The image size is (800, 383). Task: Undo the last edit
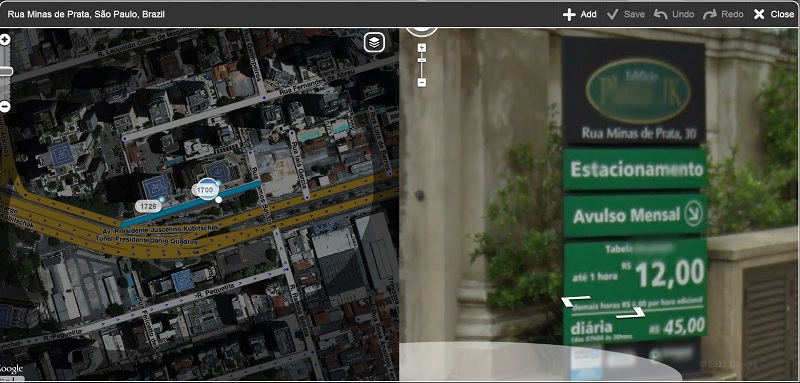674,14
